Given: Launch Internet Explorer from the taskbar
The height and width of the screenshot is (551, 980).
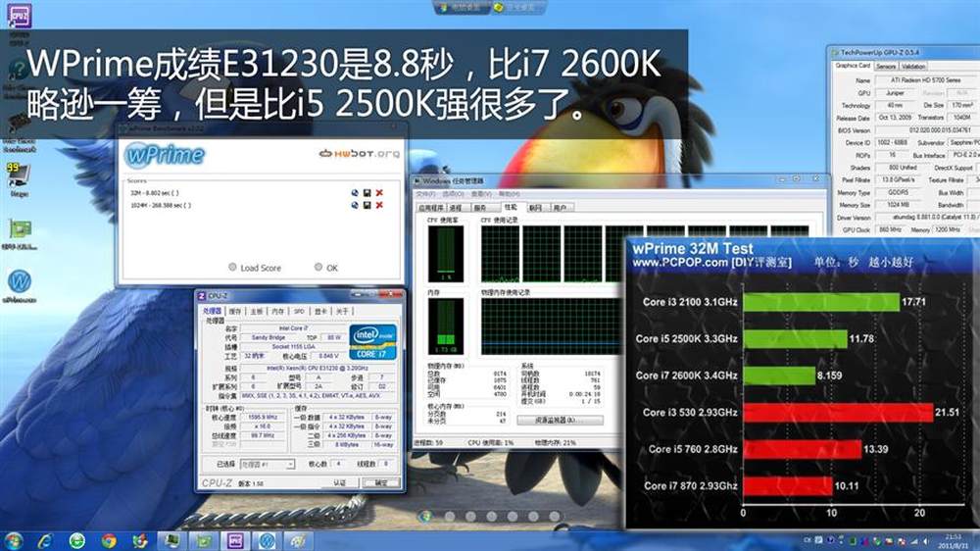Looking at the screenshot, I should 45,540.
